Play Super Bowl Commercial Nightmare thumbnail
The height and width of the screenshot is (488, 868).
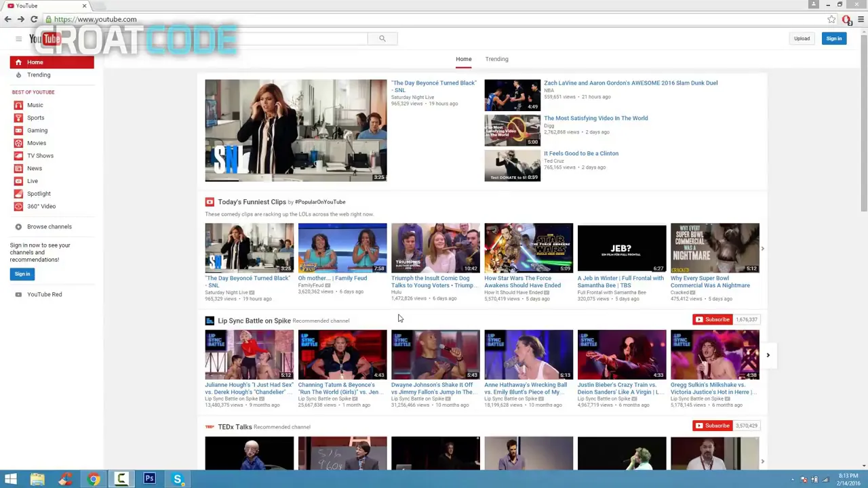pos(715,247)
